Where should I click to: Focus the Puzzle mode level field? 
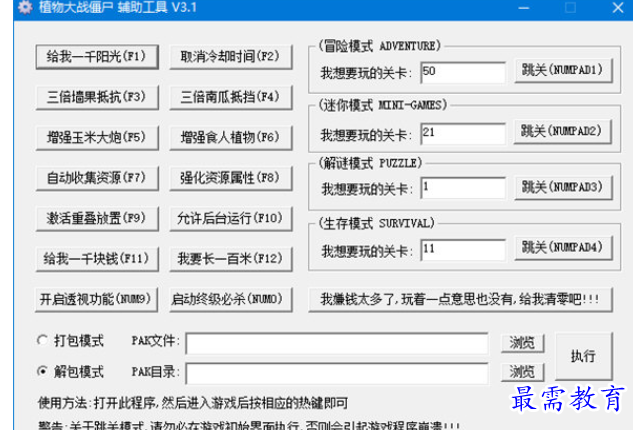tap(463, 188)
